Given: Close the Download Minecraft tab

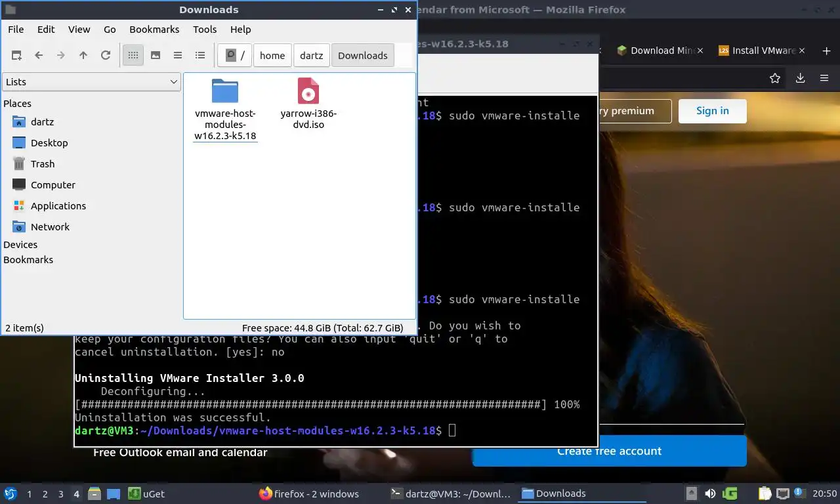Looking at the screenshot, I should 700,51.
